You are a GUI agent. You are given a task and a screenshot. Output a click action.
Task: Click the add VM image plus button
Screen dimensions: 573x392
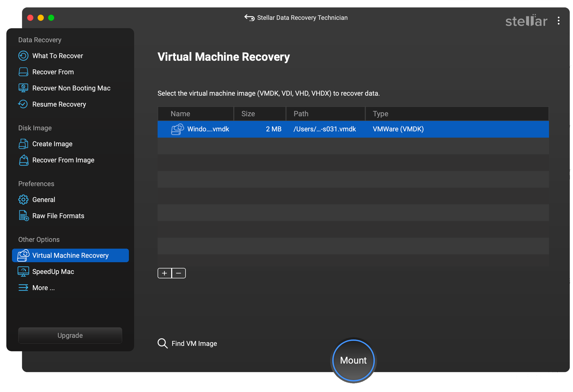(x=165, y=273)
